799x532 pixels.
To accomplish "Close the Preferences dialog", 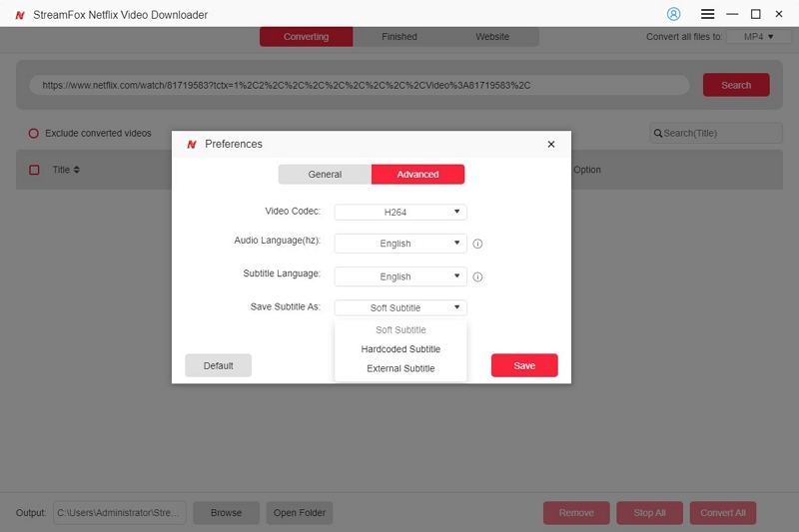I will coord(551,144).
